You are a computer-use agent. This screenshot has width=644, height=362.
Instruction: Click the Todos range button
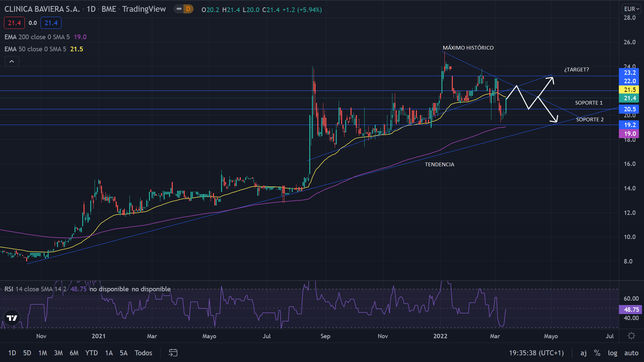(143, 353)
